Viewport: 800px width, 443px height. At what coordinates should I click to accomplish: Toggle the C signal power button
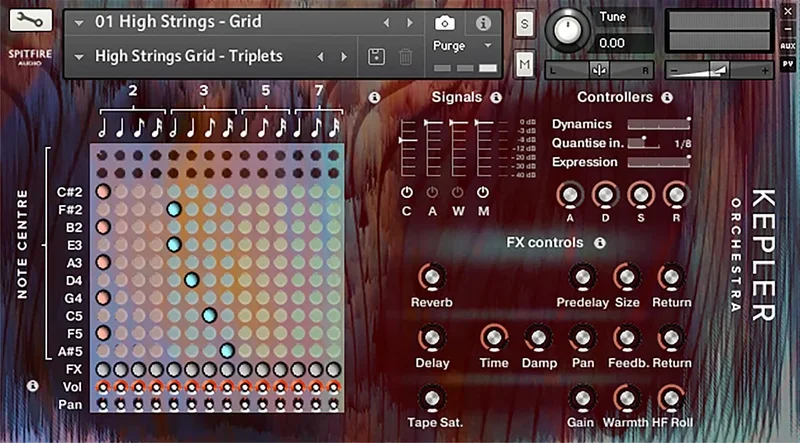click(407, 192)
